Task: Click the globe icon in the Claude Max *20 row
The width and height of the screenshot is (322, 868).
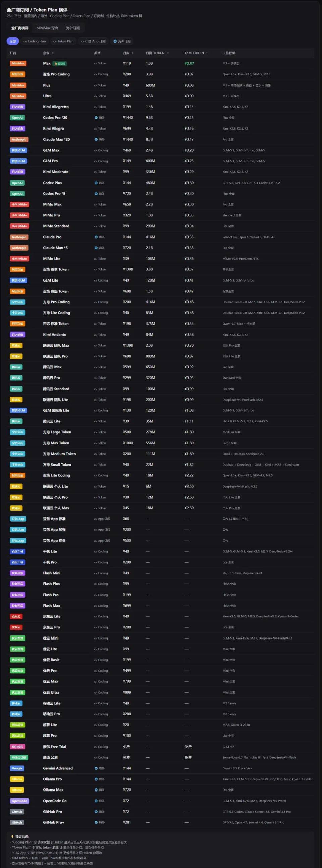Action: (96, 140)
